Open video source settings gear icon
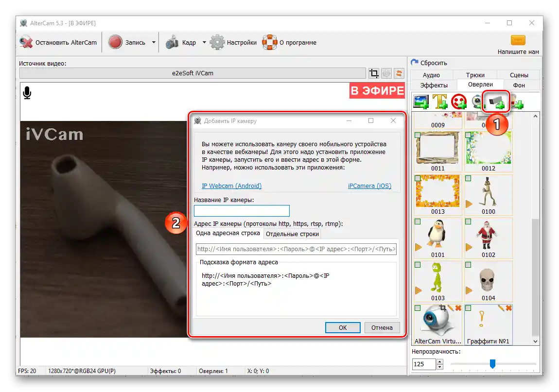Image resolution: width=559 pixels, height=392 pixels. (x=386, y=73)
